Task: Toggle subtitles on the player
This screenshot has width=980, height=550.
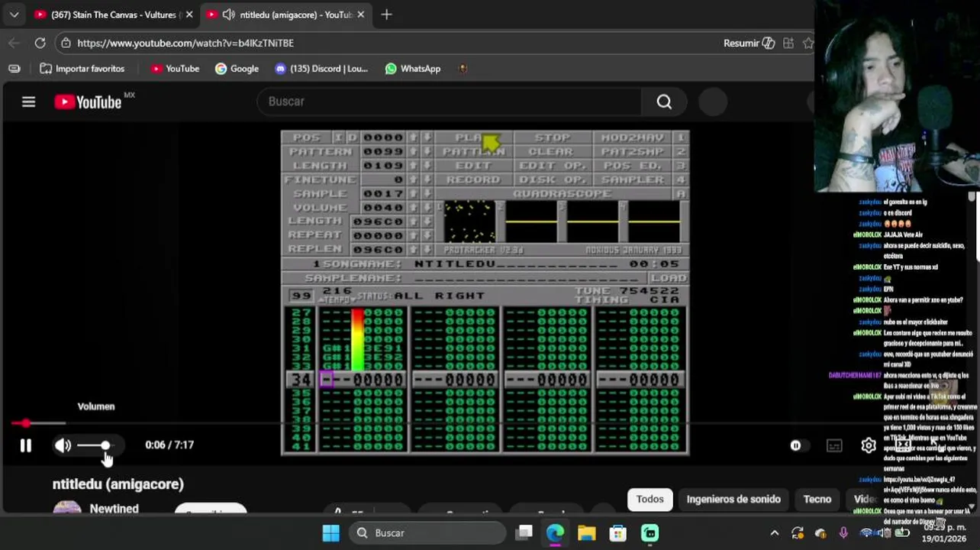Action: click(834, 445)
